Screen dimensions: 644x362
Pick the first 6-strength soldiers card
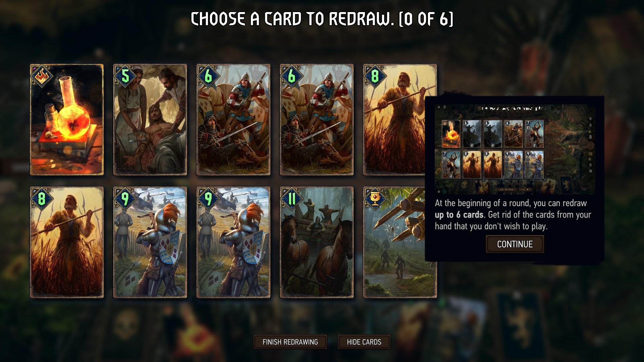click(x=233, y=120)
